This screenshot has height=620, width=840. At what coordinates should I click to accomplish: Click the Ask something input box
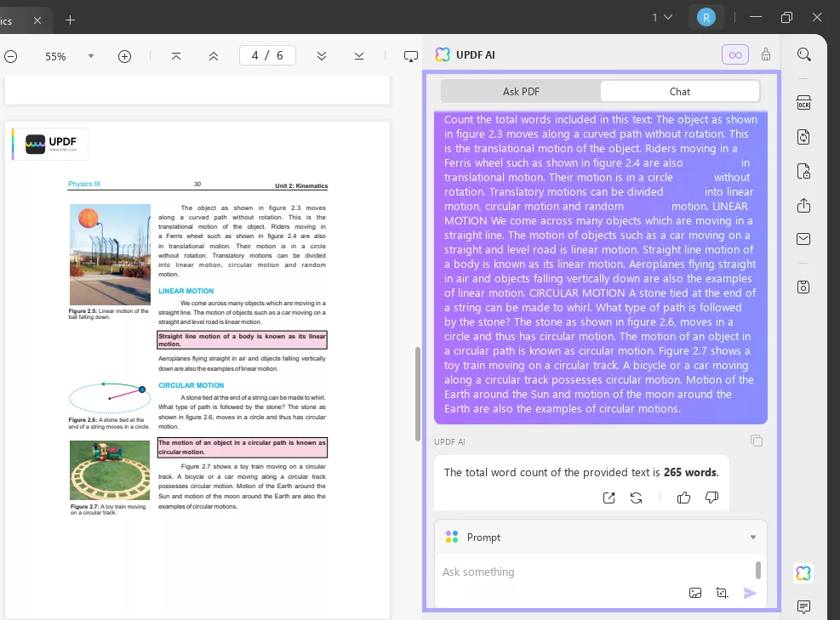[595, 572]
